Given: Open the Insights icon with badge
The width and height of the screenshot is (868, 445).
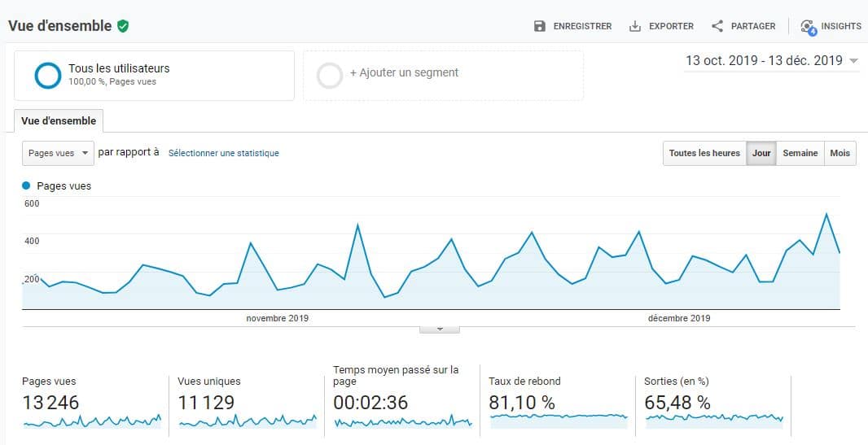Looking at the screenshot, I should [809, 27].
